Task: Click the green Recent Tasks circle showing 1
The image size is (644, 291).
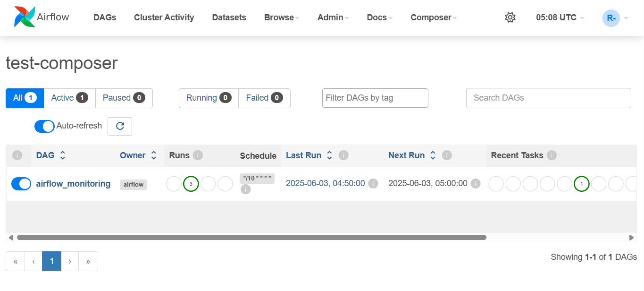Action: 582,184
